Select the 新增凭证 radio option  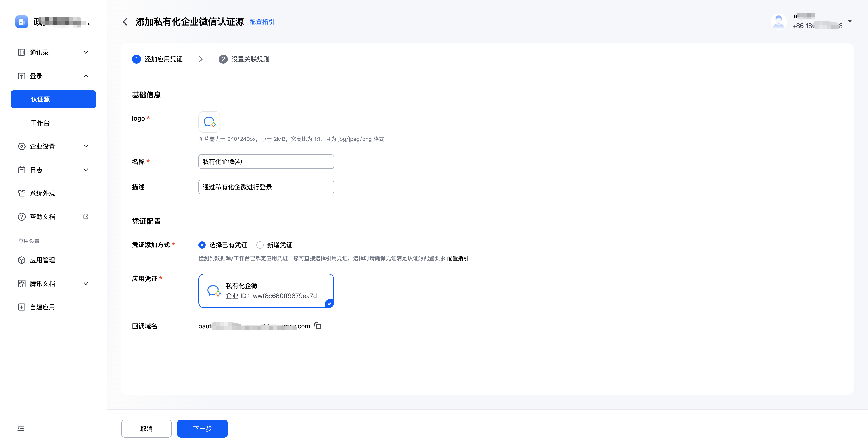pyautogui.click(x=260, y=245)
